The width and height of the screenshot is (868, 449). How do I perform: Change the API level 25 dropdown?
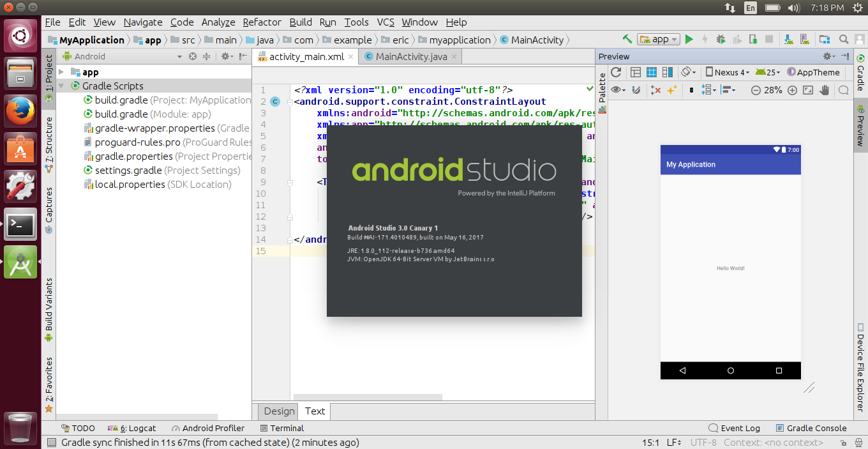768,72
